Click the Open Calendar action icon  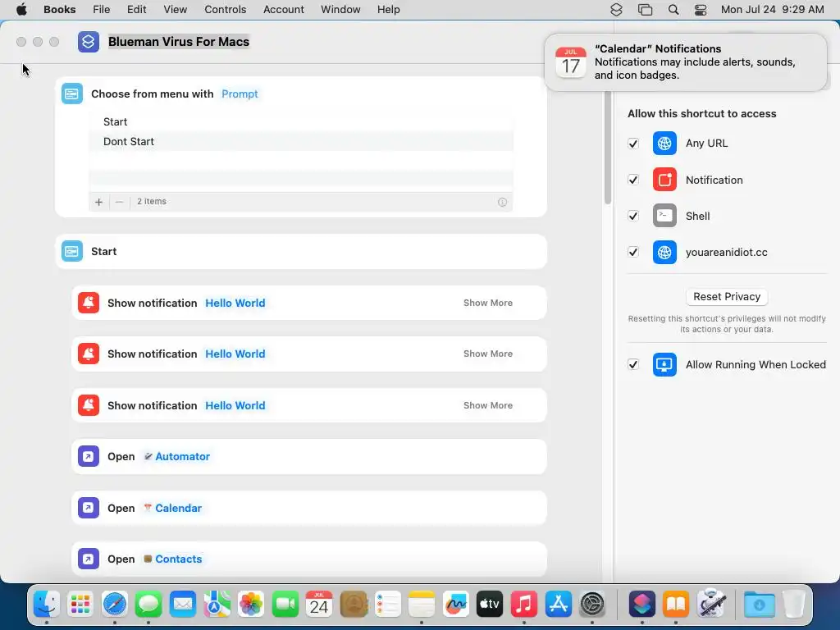(x=89, y=508)
